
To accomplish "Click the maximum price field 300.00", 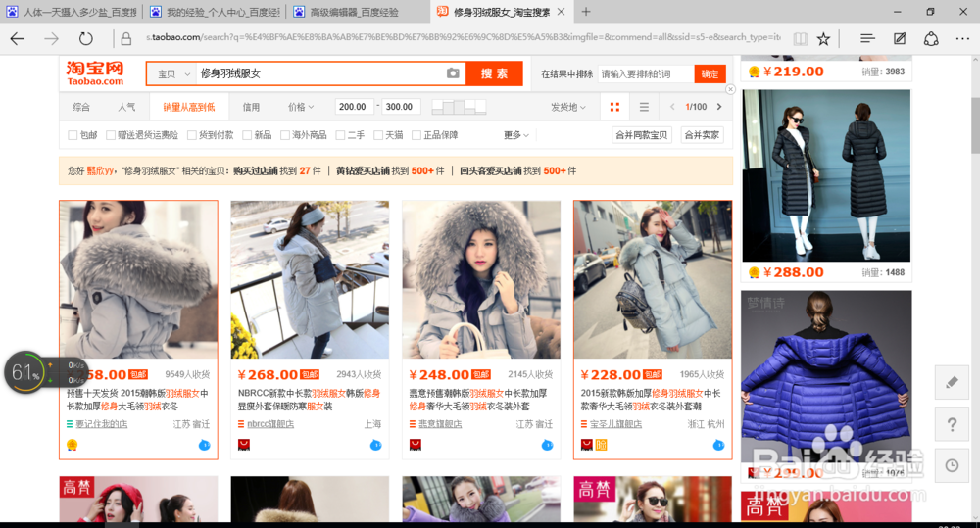I will point(400,107).
